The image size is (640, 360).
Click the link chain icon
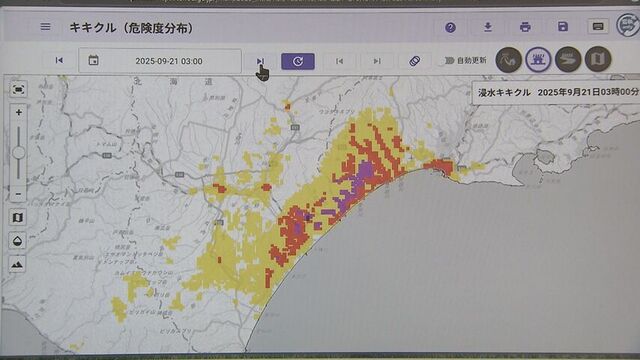tap(414, 61)
